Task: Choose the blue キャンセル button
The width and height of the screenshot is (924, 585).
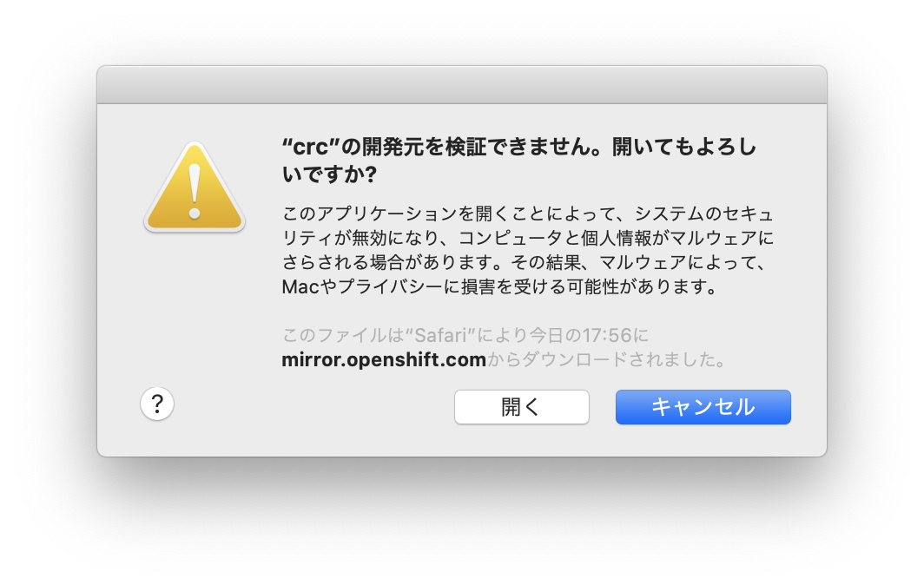Action: click(x=703, y=407)
